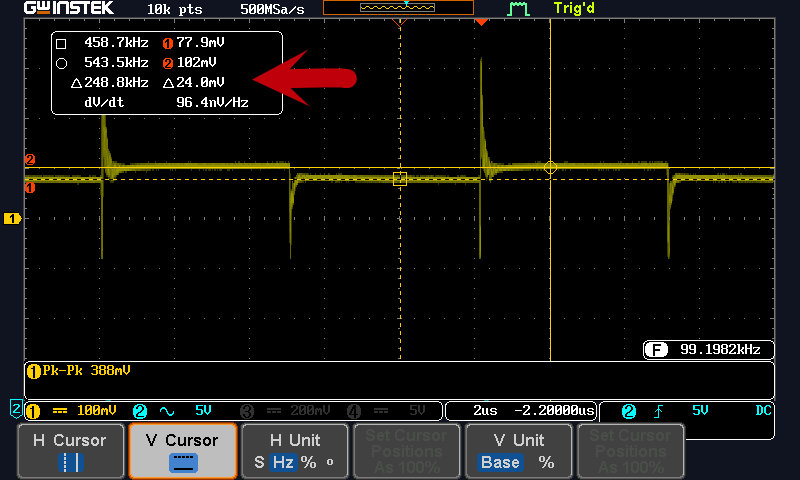Click the 248.8kHz delta readout
Viewport: 800px width, 480px height.
(x=116, y=82)
